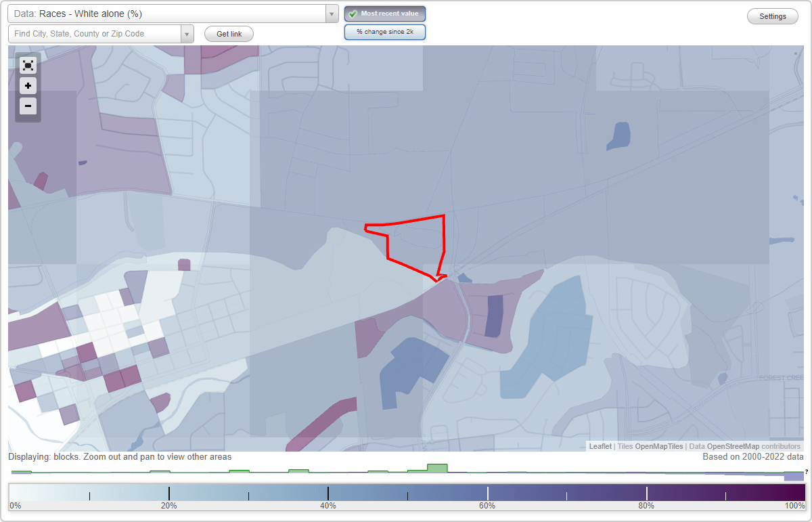Zoom out with the minus button
The height and width of the screenshot is (522, 812).
(x=28, y=106)
